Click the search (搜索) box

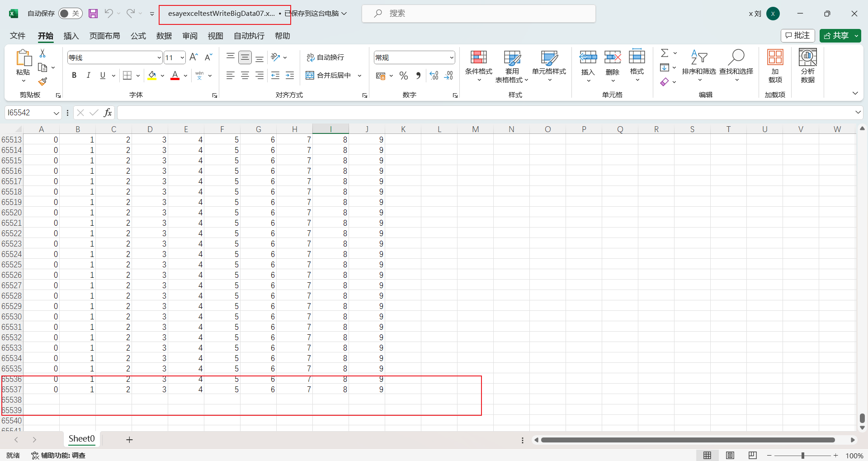tap(478, 14)
